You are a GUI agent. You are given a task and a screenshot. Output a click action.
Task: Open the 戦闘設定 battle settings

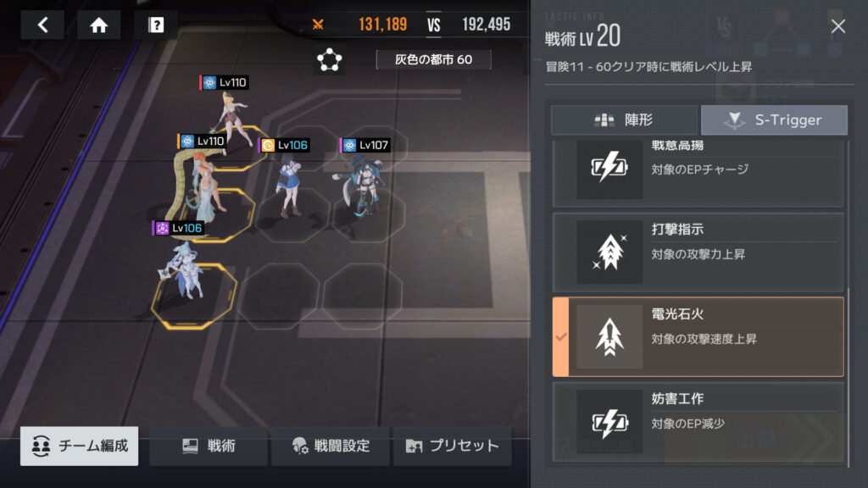click(x=331, y=446)
